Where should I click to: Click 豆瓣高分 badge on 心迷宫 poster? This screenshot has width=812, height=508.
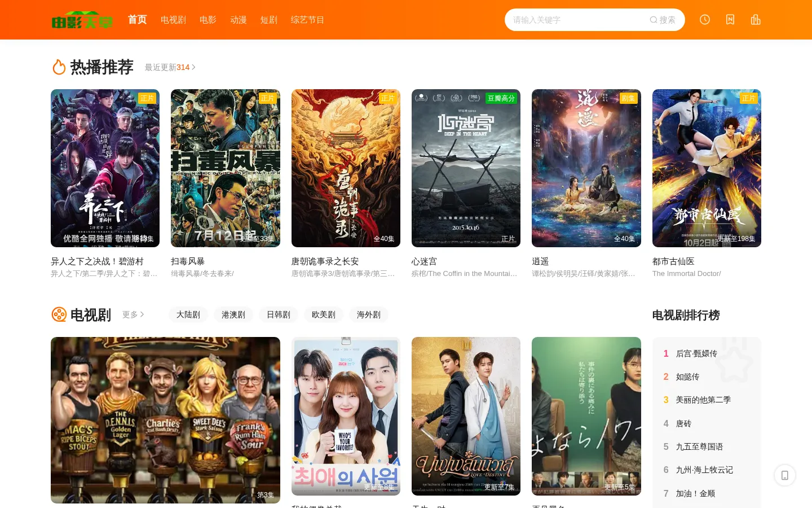pyautogui.click(x=501, y=98)
